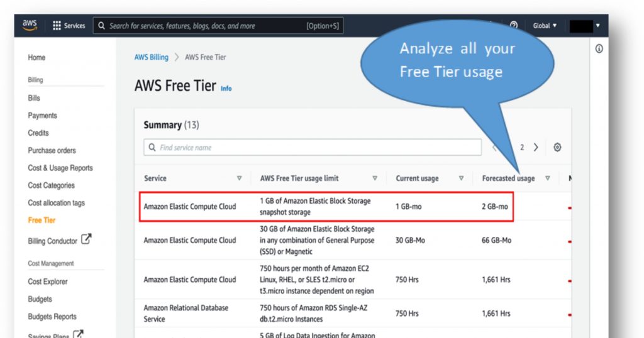Click the Service column header
Screen dimensions: 644x338
[155, 178]
